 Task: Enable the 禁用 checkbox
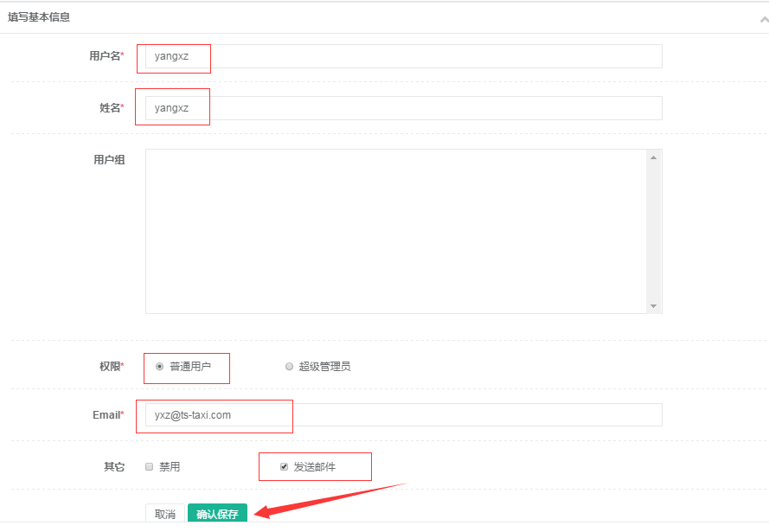(149, 466)
